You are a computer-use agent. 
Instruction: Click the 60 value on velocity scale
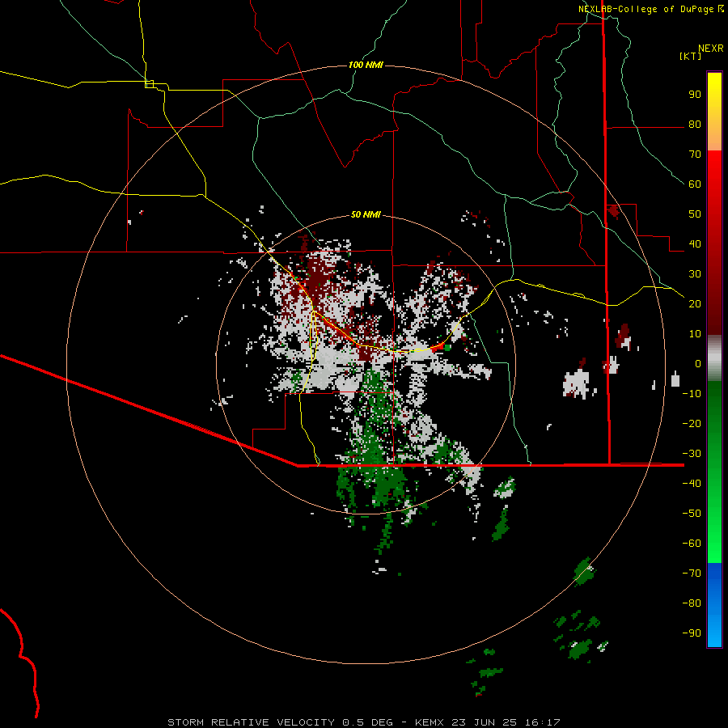[x=695, y=184]
